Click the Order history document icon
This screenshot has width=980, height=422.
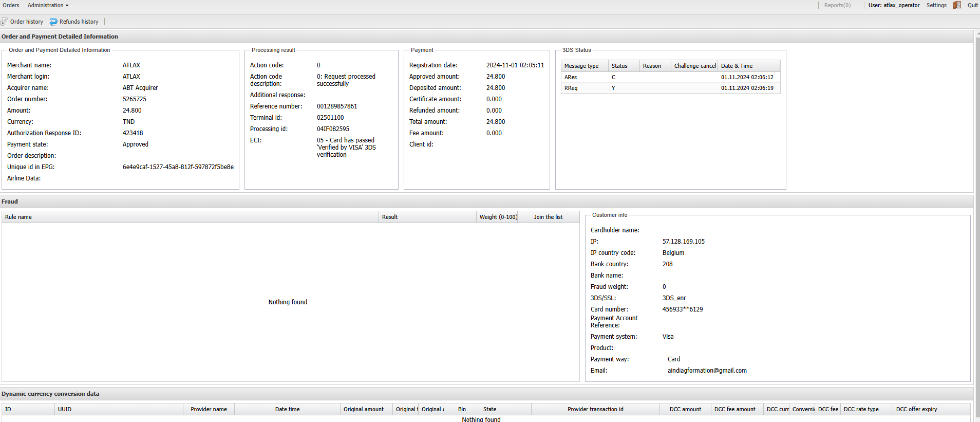(5, 22)
